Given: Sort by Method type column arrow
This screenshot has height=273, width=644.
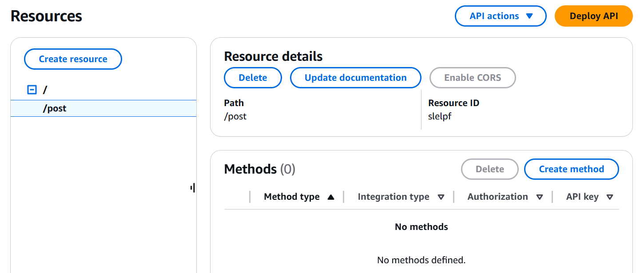Looking at the screenshot, I should coord(330,196).
